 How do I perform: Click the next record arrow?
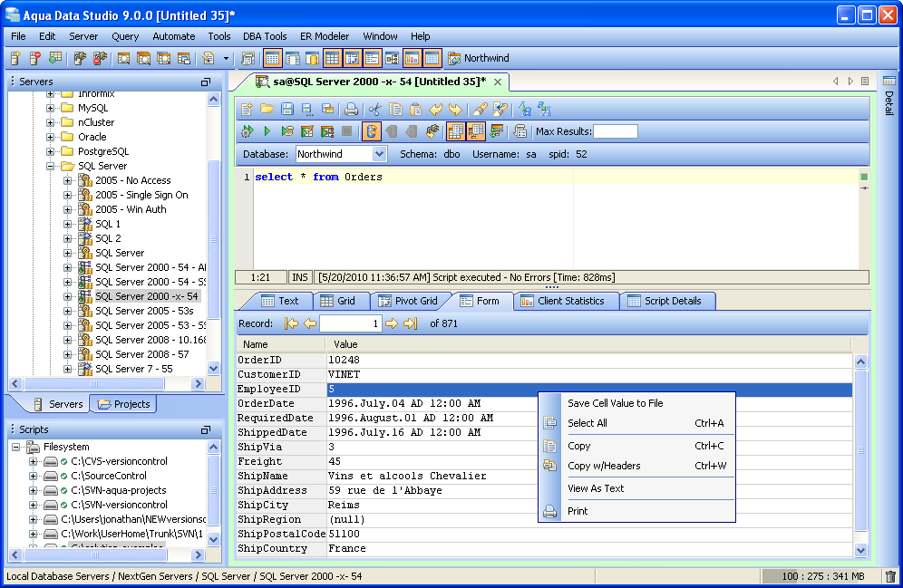tap(392, 323)
